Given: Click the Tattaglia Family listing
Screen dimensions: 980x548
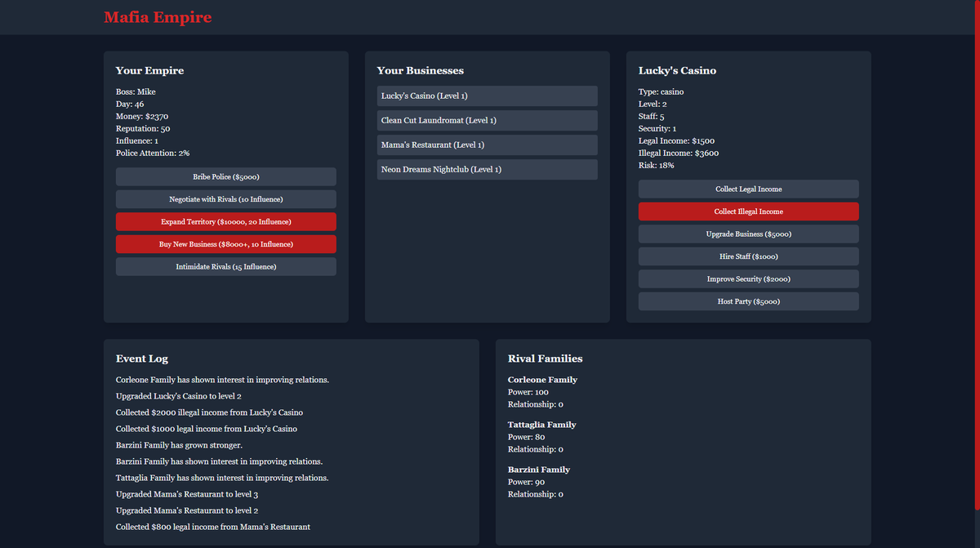Looking at the screenshot, I should coord(541,425).
